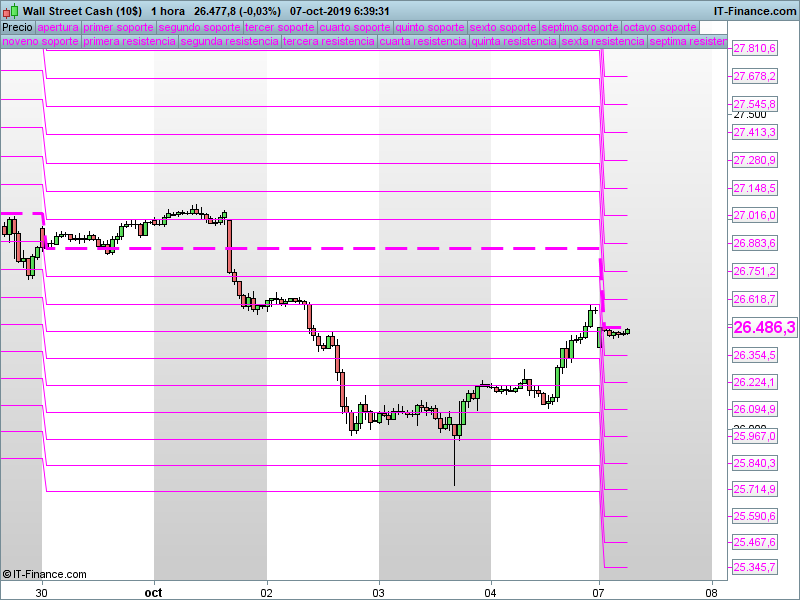Click the 27.148,5 price level label

755,188
